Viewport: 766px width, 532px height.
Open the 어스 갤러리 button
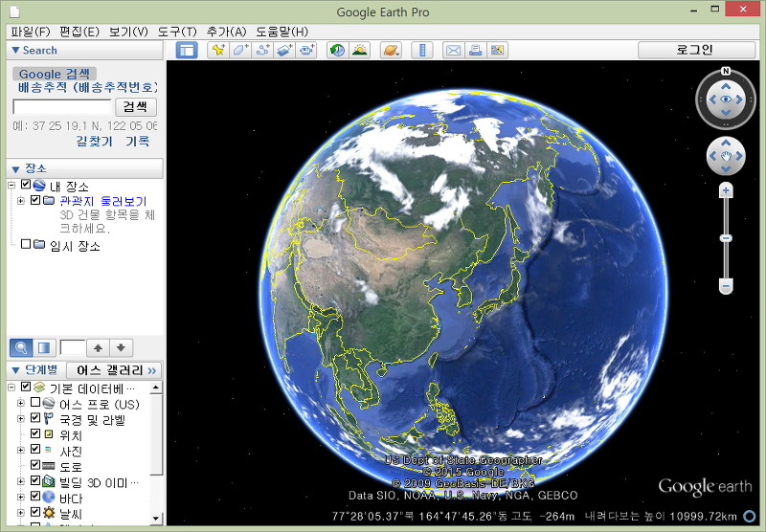tap(114, 370)
